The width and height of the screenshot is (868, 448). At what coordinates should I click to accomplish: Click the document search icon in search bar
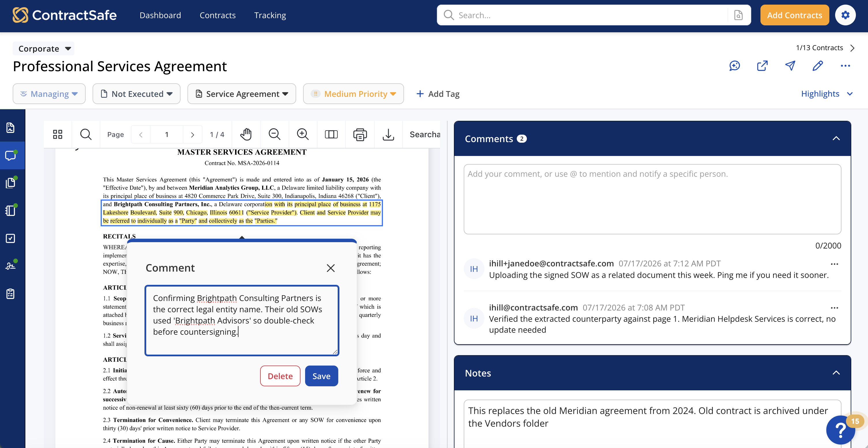tap(738, 15)
